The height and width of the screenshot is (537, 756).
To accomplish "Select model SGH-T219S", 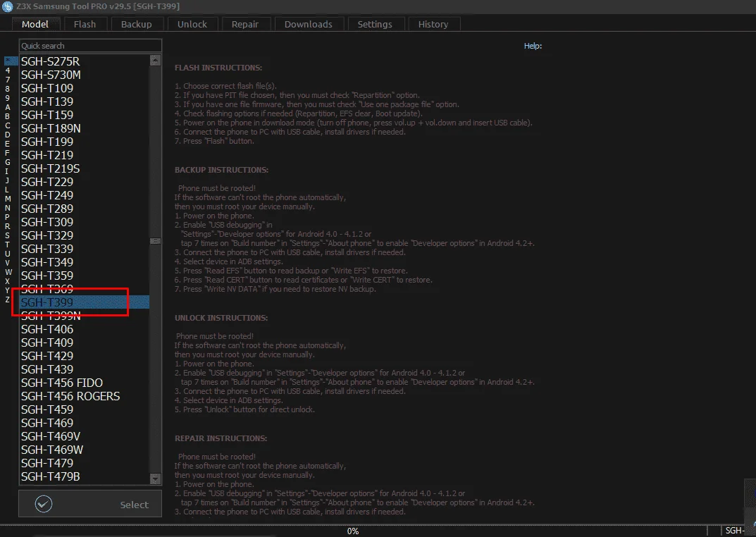I will pyautogui.click(x=85, y=168).
